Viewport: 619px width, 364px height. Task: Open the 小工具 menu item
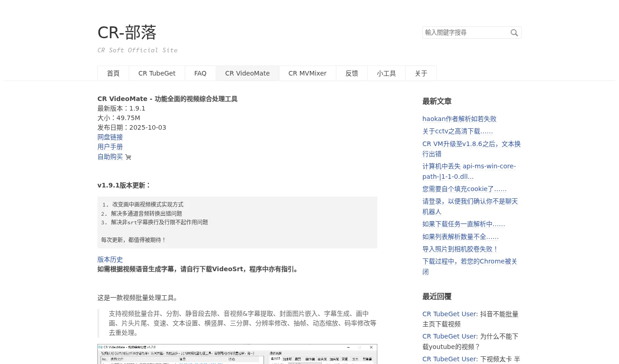[386, 73]
